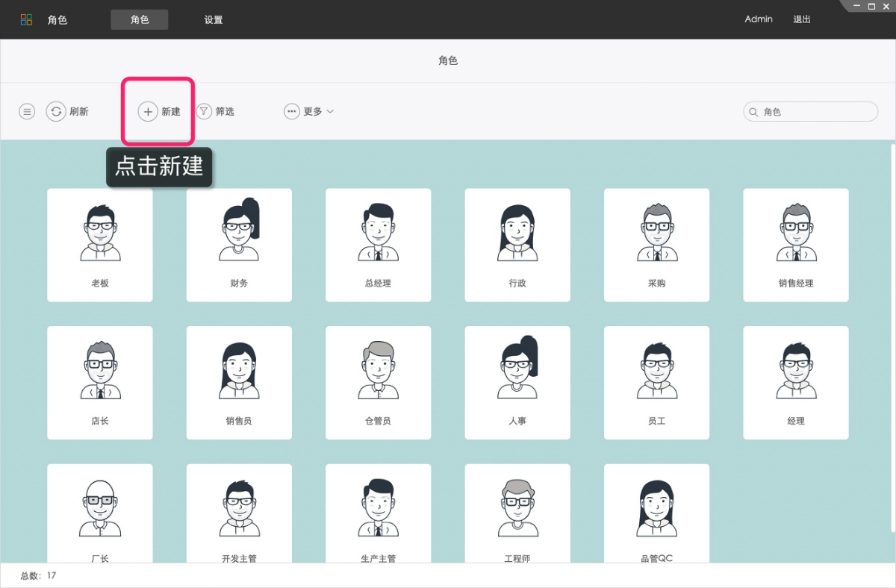Open the 销售员 role avatar
The width and height of the screenshot is (896, 588).
click(x=239, y=370)
